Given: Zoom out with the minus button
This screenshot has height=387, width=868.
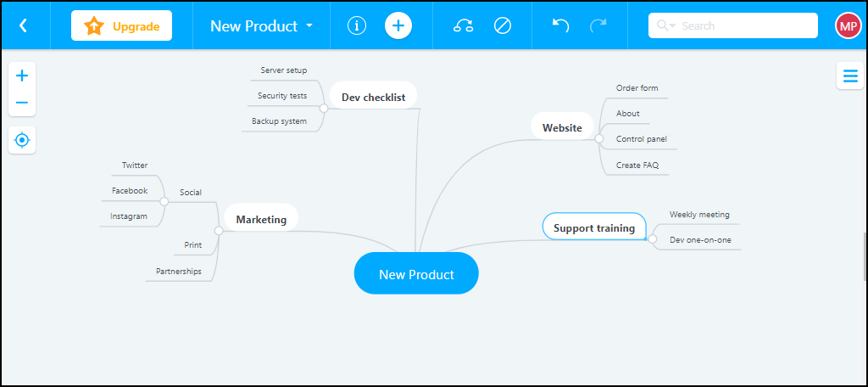Looking at the screenshot, I should [x=22, y=103].
